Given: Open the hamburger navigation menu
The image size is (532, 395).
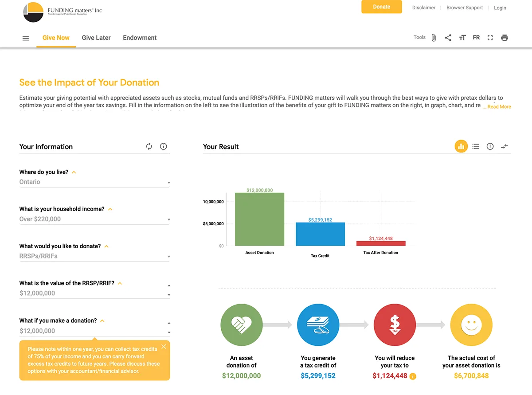Looking at the screenshot, I should coord(26,38).
